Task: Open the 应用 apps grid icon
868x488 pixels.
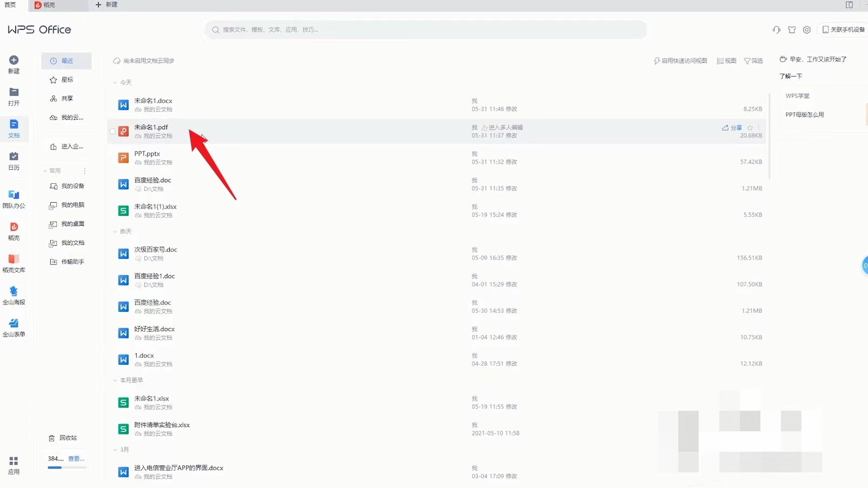Action: click(14, 461)
